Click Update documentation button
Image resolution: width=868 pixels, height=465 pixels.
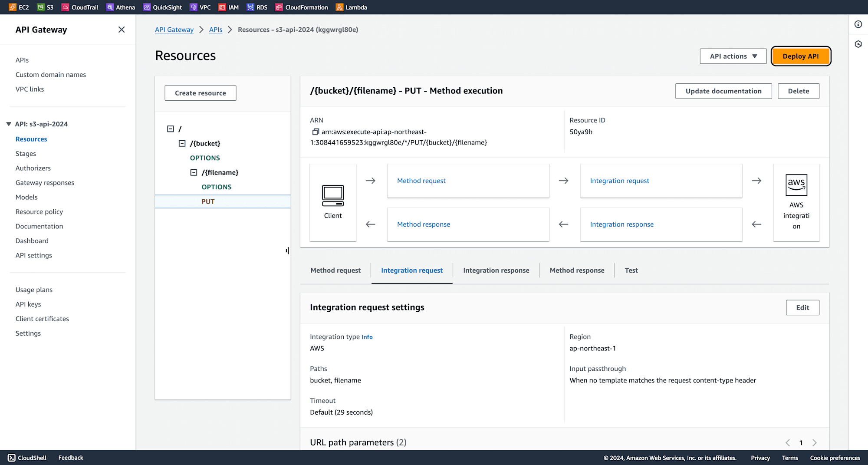(x=723, y=91)
